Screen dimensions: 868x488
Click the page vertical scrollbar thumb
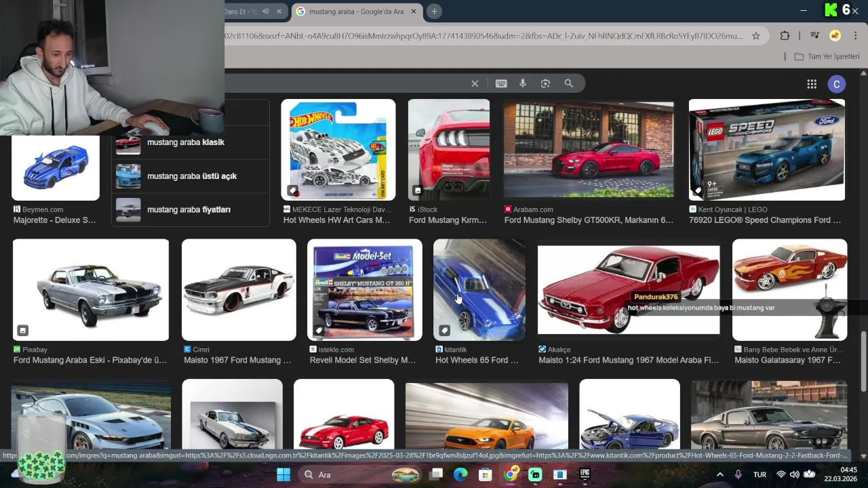[x=863, y=361]
